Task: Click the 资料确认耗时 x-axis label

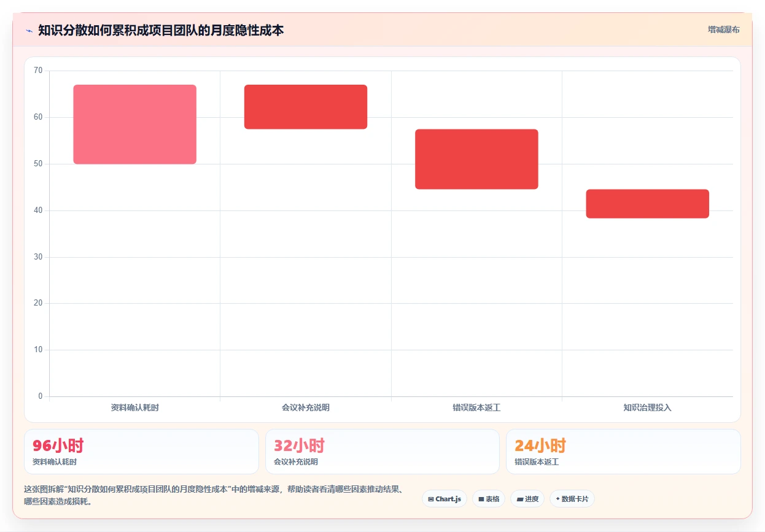Action: pyautogui.click(x=134, y=407)
